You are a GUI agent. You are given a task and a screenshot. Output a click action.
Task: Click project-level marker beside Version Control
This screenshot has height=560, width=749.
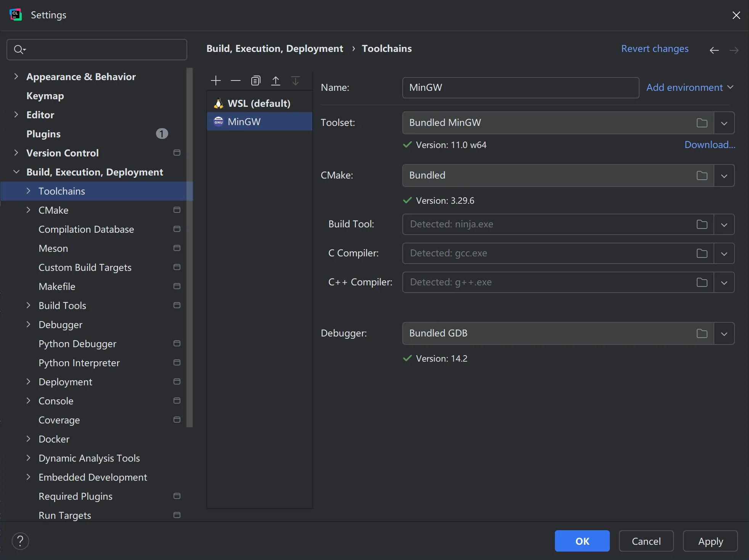click(x=177, y=153)
